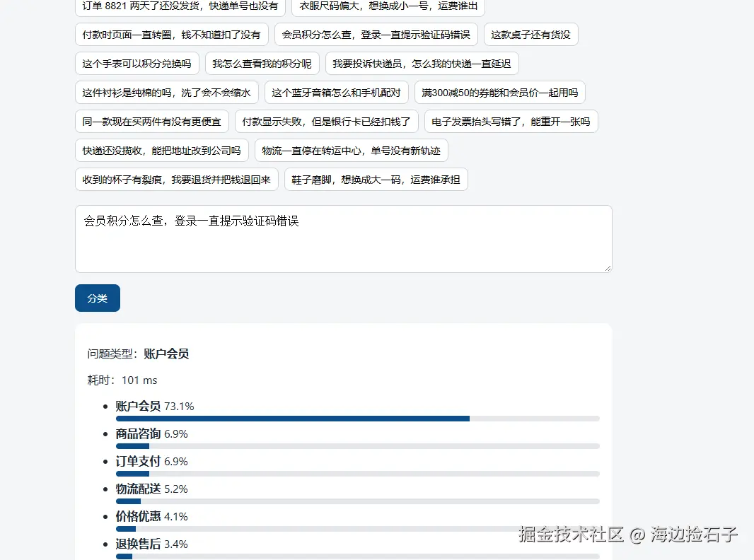This screenshot has height=560, width=754.
Task: Click the 退换售后 3.4% label
Action: 151,544
